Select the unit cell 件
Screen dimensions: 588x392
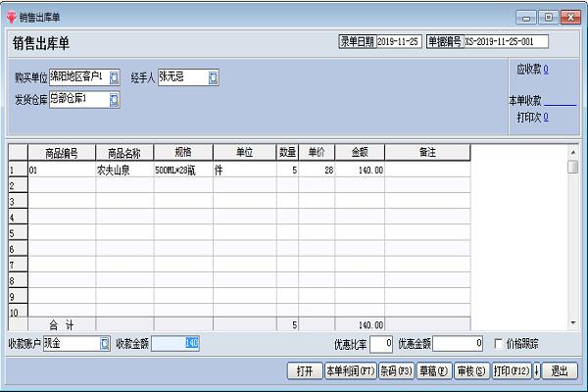click(244, 170)
